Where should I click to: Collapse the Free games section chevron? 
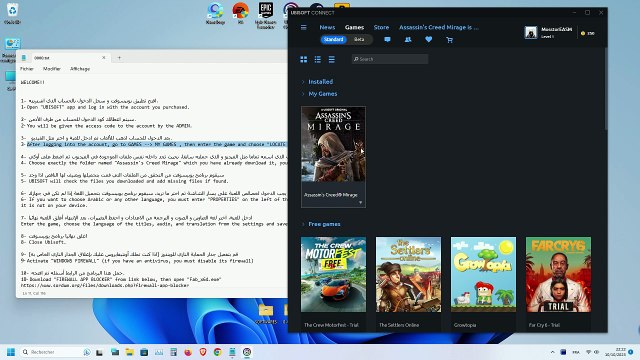[303, 224]
